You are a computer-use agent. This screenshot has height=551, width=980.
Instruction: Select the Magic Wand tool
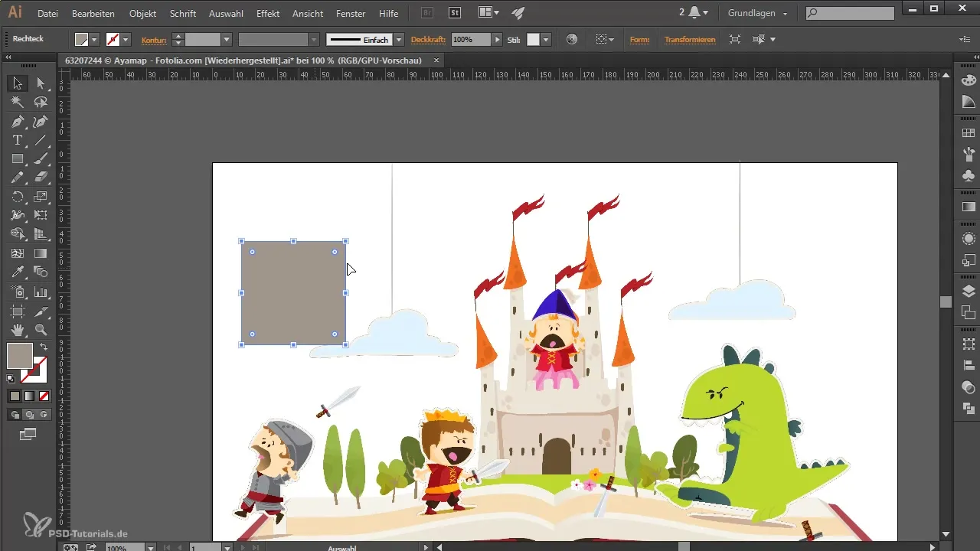[x=17, y=102]
